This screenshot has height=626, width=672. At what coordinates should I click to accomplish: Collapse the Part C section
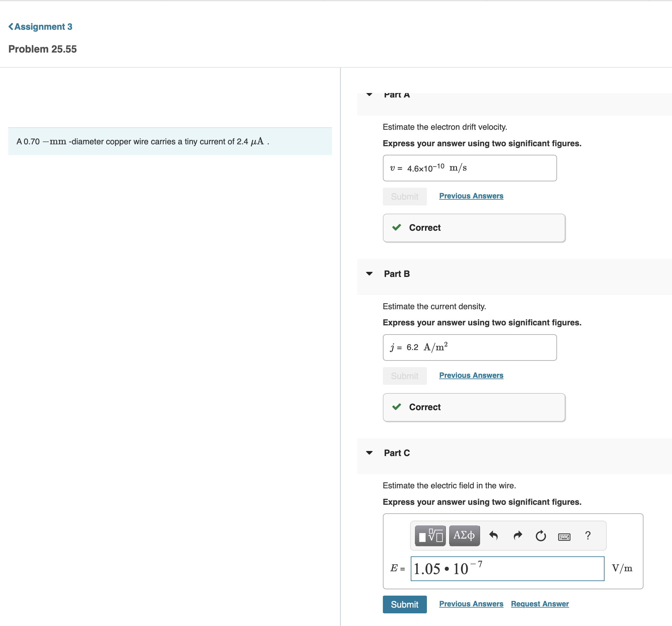tap(369, 453)
